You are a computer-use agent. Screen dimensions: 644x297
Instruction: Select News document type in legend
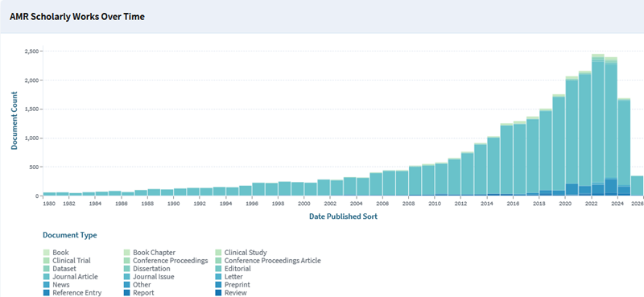56,285
